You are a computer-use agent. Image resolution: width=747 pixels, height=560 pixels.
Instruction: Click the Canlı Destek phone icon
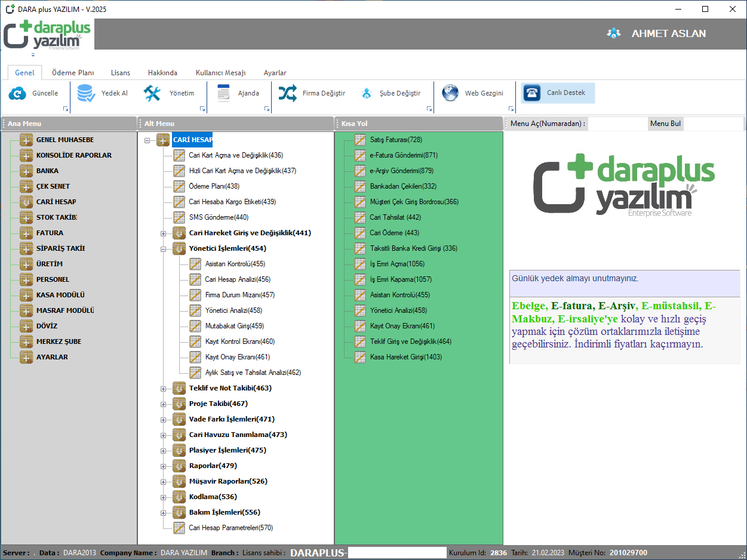pyautogui.click(x=531, y=93)
